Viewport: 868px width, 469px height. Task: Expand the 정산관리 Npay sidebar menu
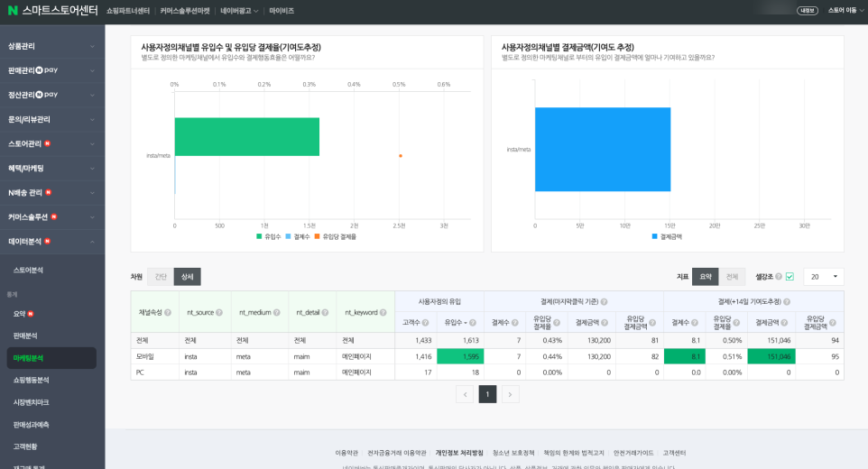point(52,95)
